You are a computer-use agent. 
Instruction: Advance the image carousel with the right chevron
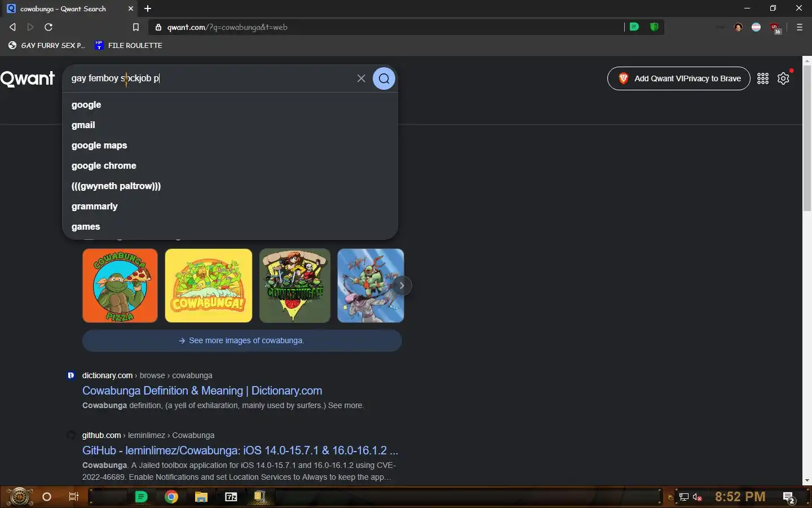[x=401, y=286]
